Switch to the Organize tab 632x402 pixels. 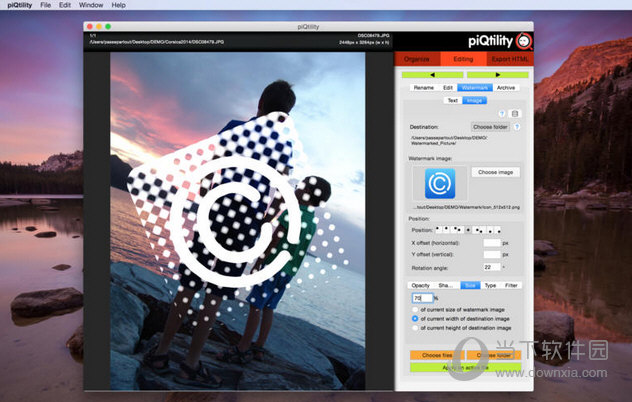[417, 59]
